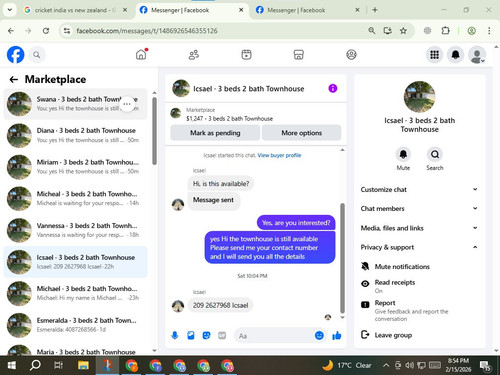Open the Friends icon in top navigation
Viewport: 500px width, 375px height.
(x=194, y=55)
